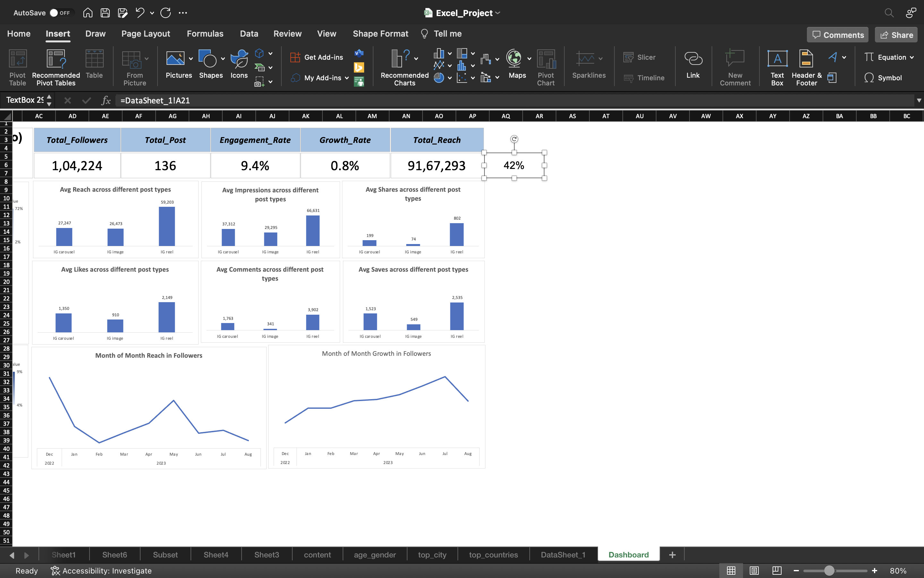Click the pie chart icon
The width and height of the screenshot is (924, 578).
(439, 78)
